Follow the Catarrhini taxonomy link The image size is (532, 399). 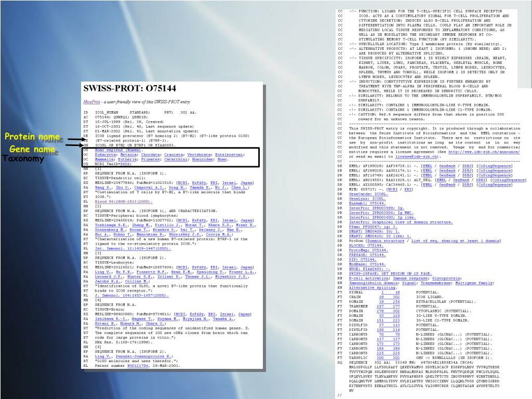coord(176,159)
